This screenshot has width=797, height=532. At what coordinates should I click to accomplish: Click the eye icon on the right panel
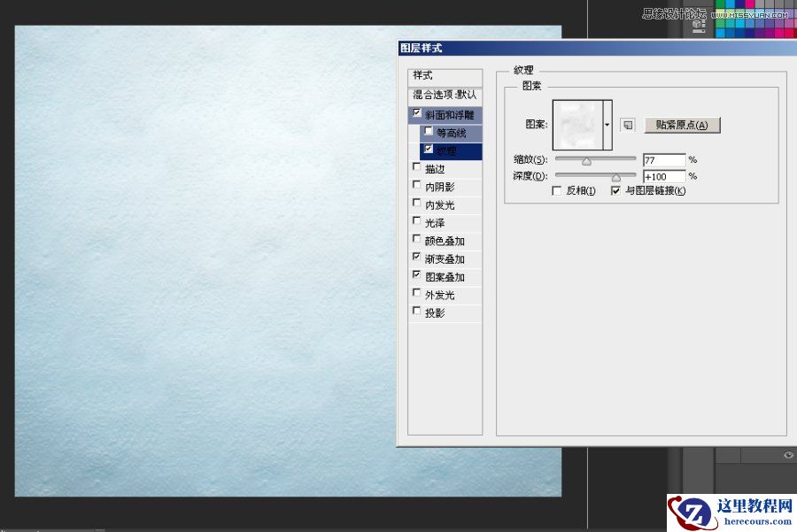pyautogui.click(x=787, y=455)
